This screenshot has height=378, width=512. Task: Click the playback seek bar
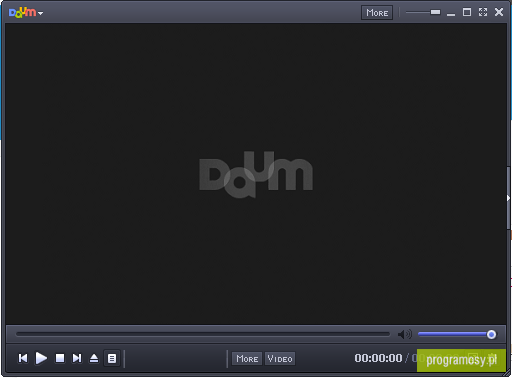click(203, 334)
